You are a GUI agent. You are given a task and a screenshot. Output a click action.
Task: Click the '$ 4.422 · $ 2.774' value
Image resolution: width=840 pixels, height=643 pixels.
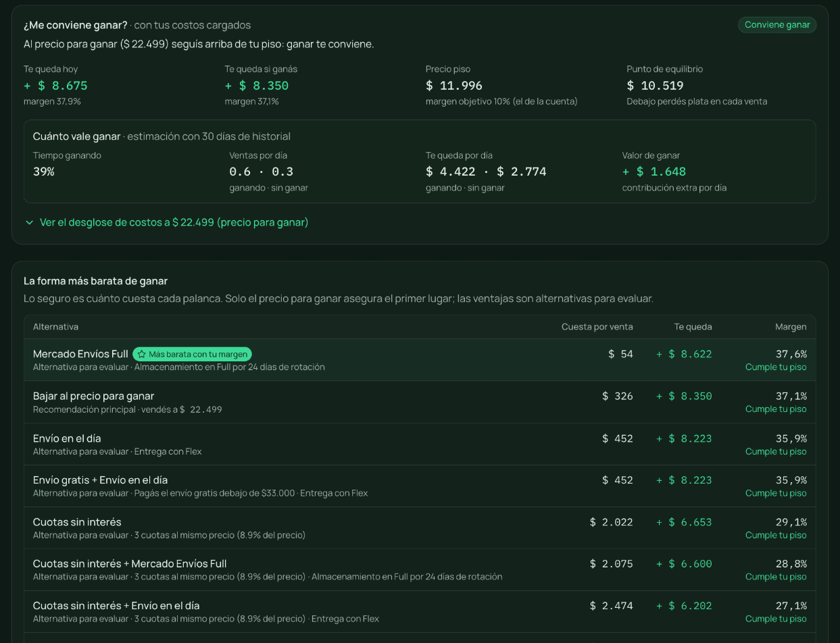(486, 172)
